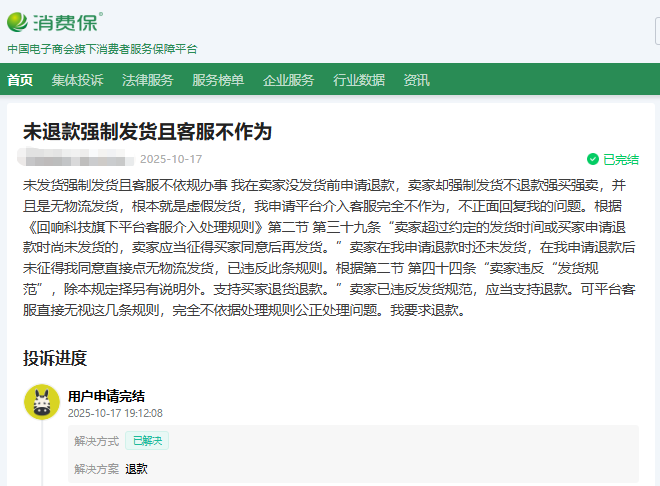Select 服务榜单 in the navigation bar

(x=218, y=80)
